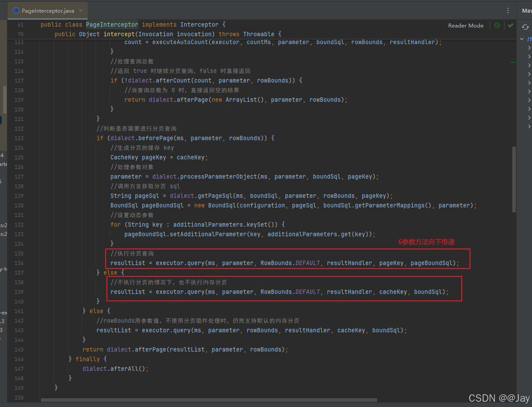Click the Reader Mode label

click(x=466, y=26)
